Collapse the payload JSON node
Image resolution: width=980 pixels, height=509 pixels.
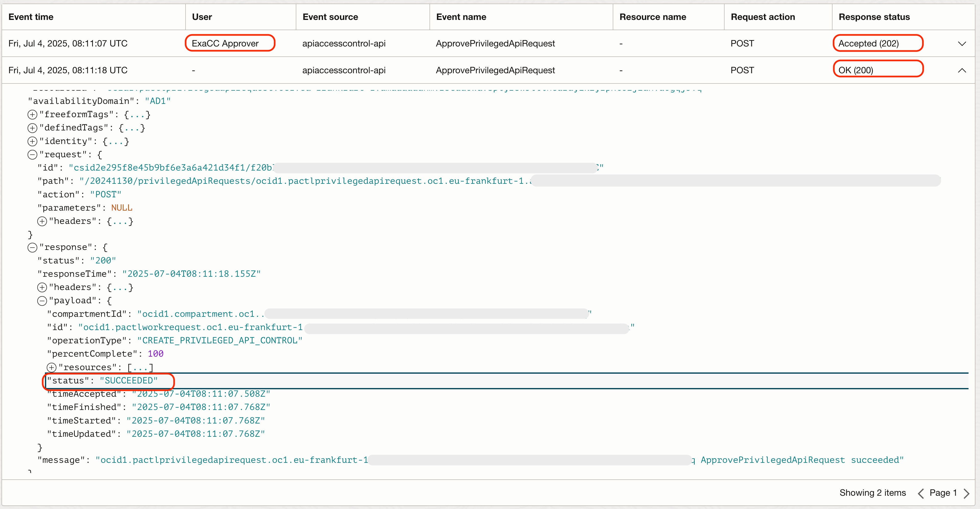click(x=42, y=301)
